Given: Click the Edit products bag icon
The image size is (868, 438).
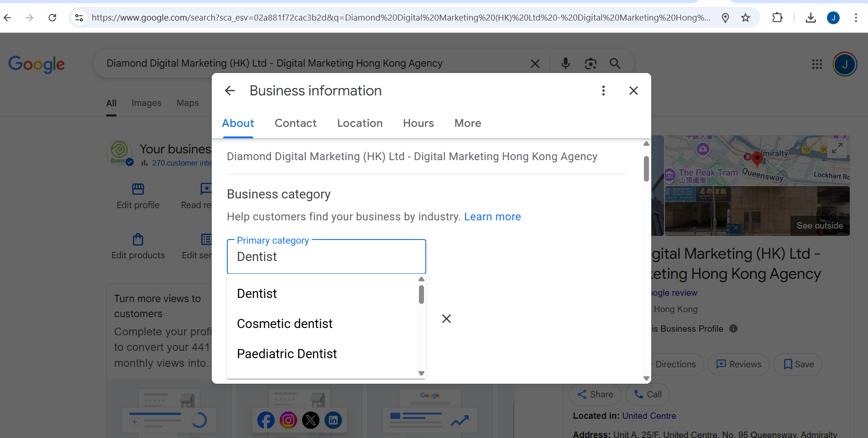Looking at the screenshot, I should 138,239.
